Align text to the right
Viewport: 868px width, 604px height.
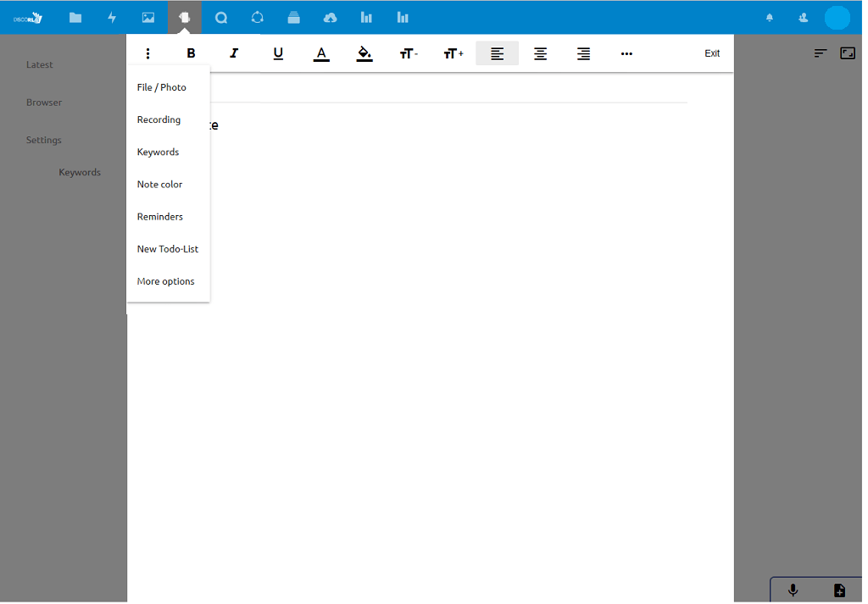click(x=583, y=53)
